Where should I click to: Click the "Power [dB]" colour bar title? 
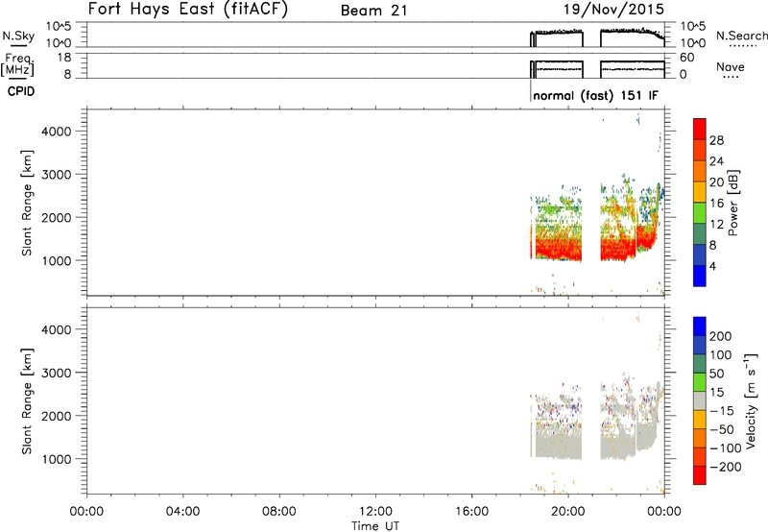pos(732,203)
